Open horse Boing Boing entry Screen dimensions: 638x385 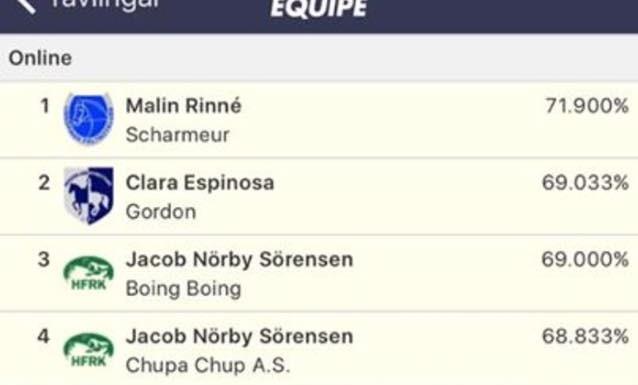pos(184,289)
